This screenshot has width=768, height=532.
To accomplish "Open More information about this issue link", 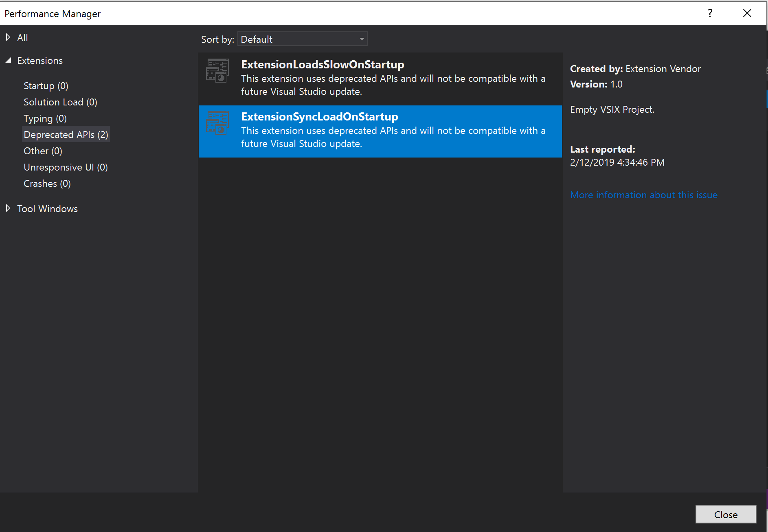I will 643,195.
